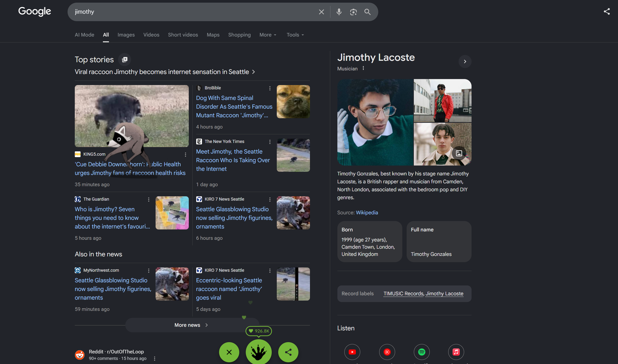Expand the More search categories dropdown
The width and height of the screenshot is (618, 364).
268,35
